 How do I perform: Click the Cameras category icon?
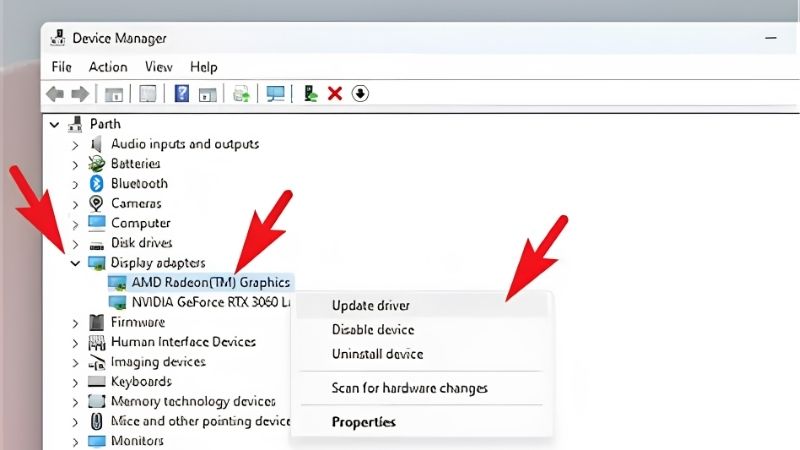(x=96, y=203)
